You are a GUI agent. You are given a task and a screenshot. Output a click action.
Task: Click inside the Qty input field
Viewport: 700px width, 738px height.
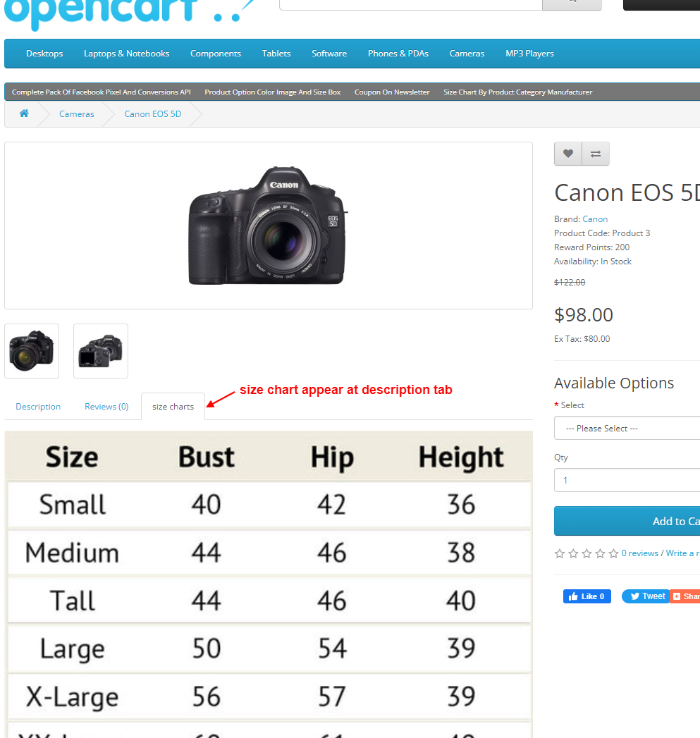tap(626, 480)
